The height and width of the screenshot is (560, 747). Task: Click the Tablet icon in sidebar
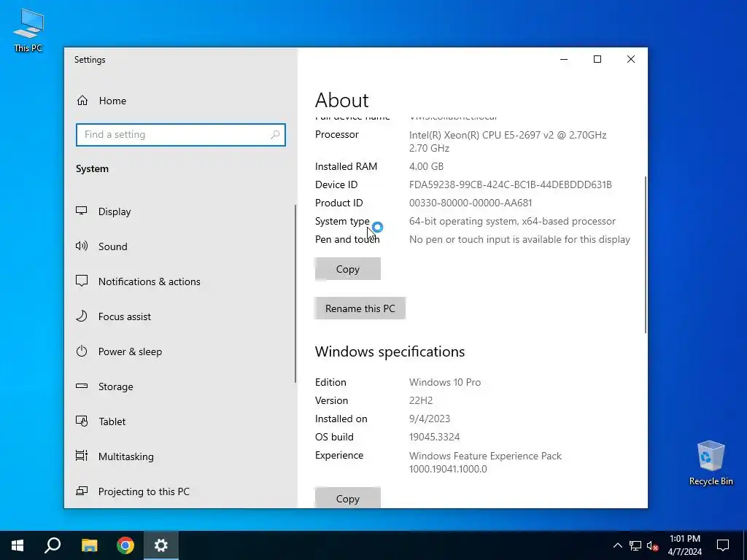coord(82,421)
